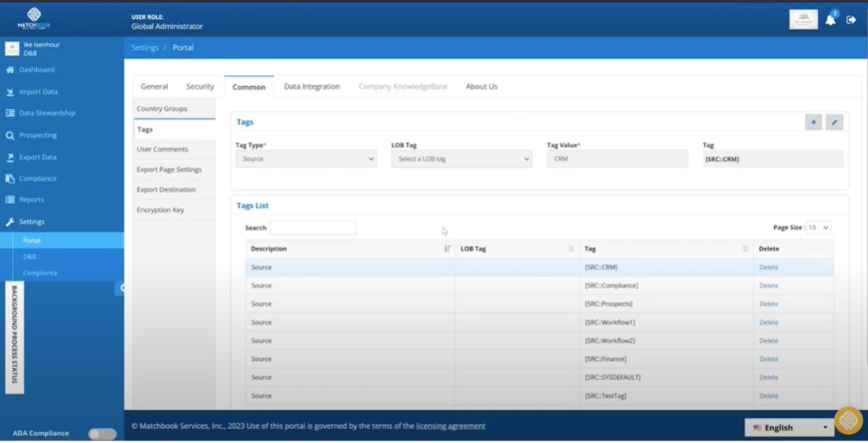Open the Data Integration tab
868x443 pixels.
[x=312, y=86]
